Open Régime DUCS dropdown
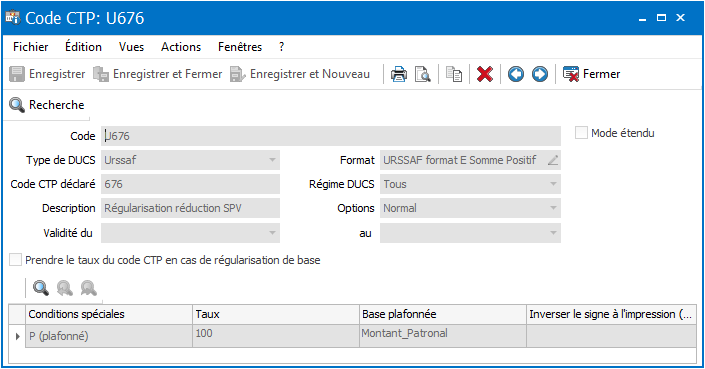Viewport: 705px width, 369px height. [553, 184]
